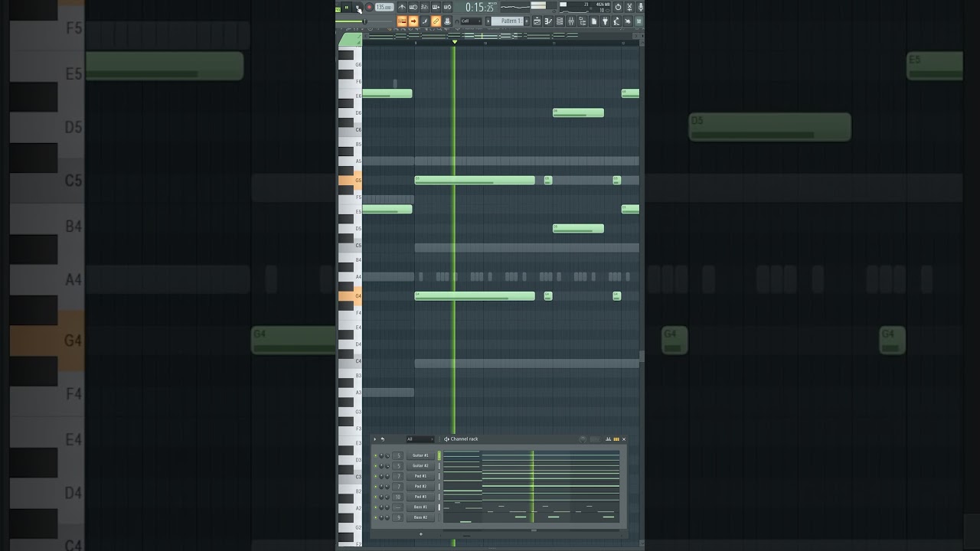The width and height of the screenshot is (980, 551).
Task: Open the Pad #3 channel button
Action: [420, 497]
